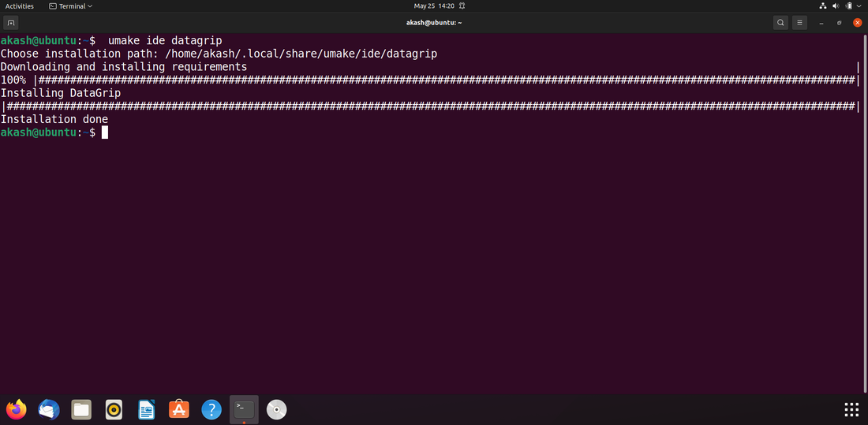This screenshot has width=868, height=425.
Task: Open Ubuntu Software from the dock
Action: 179,409
